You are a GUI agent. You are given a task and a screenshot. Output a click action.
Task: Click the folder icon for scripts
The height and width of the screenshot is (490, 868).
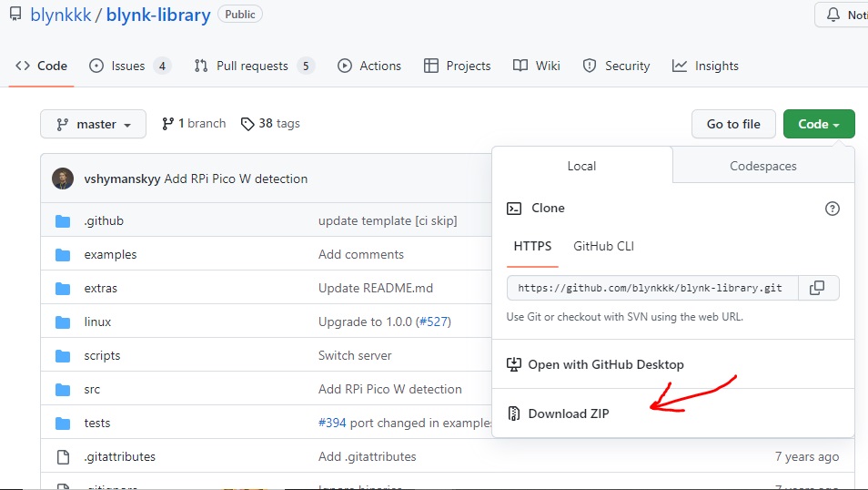[63, 356]
